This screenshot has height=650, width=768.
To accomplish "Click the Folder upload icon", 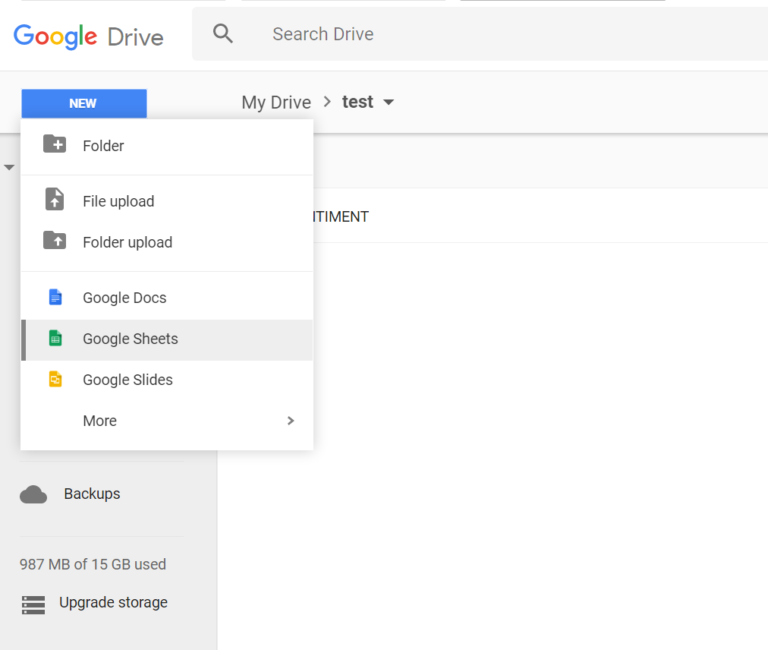I will coord(55,241).
